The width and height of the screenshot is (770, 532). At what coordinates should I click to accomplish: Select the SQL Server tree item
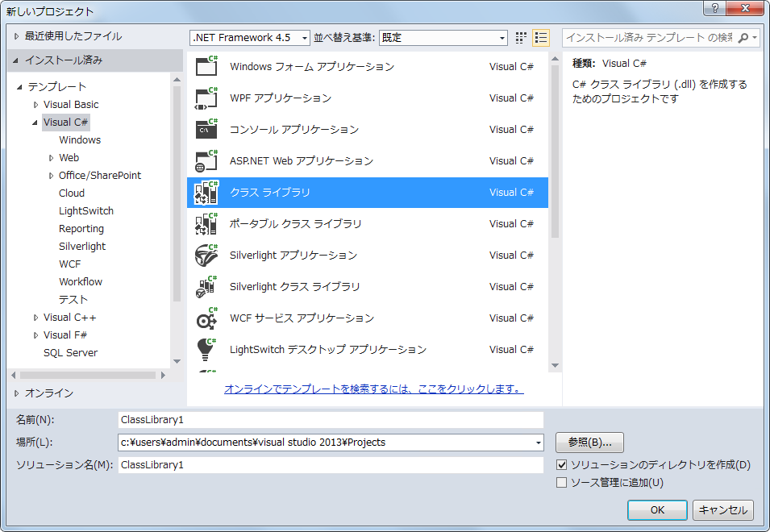(x=70, y=352)
